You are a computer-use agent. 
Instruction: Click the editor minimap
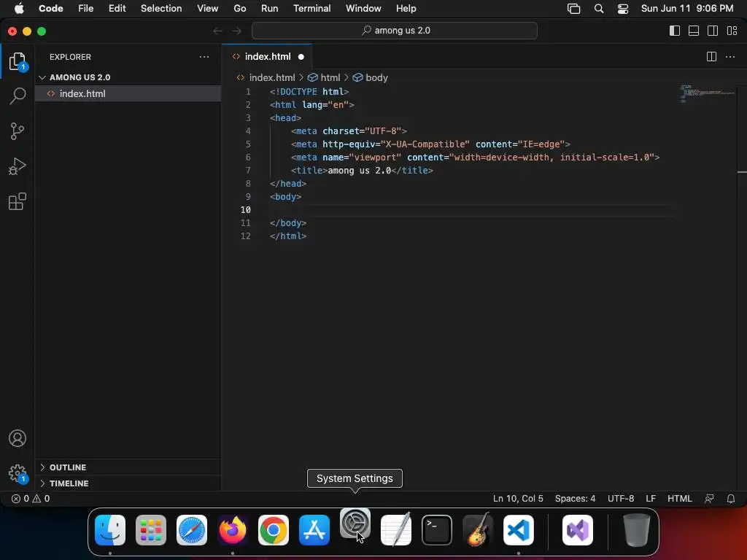click(708, 94)
